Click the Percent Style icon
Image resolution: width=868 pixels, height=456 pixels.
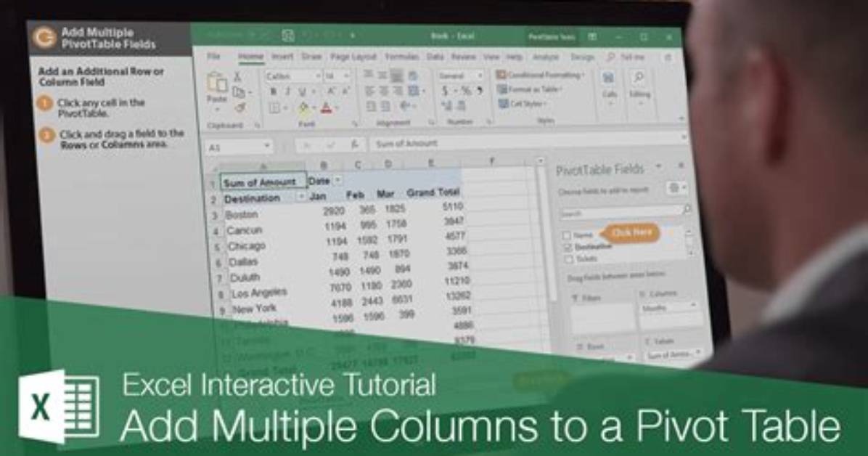pos(466,91)
